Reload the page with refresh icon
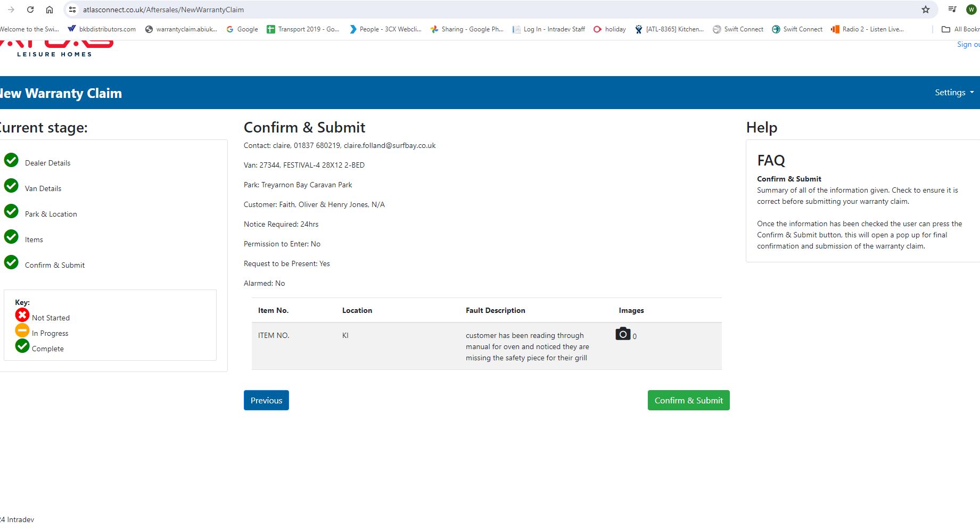Viewport: 980px width, 529px height. [x=30, y=10]
